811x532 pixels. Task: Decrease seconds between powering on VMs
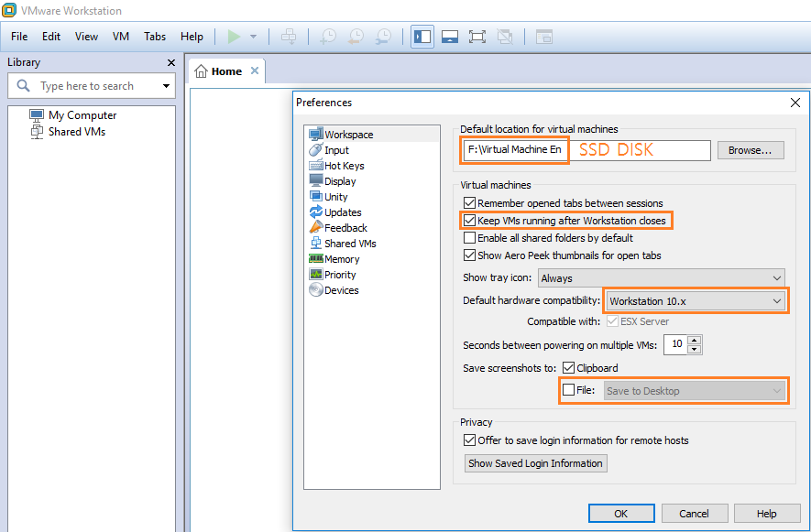(695, 350)
